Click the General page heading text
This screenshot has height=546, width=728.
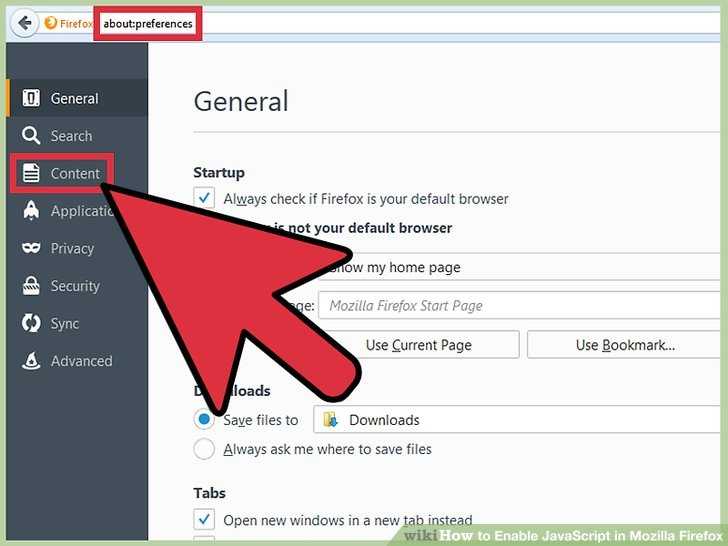pyautogui.click(x=241, y=101)
